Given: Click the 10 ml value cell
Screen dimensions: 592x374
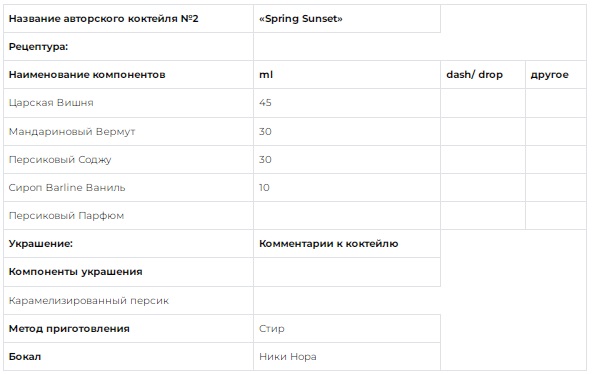Looking at the screenshot, I should coord(347,188).
